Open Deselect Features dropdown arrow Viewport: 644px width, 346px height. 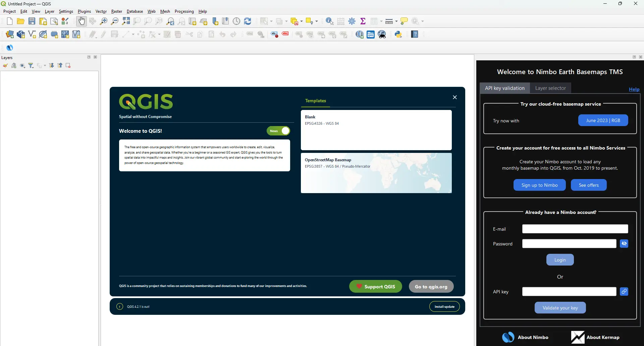302,21
